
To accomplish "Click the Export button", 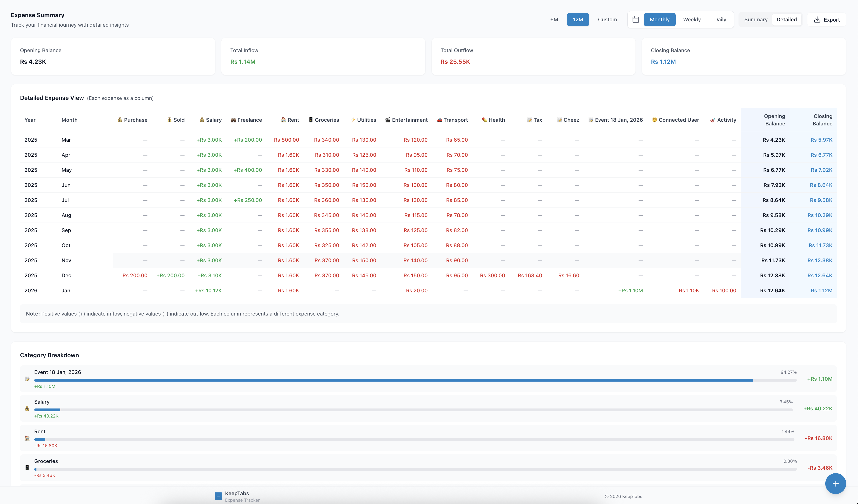I will click(827, 19).
